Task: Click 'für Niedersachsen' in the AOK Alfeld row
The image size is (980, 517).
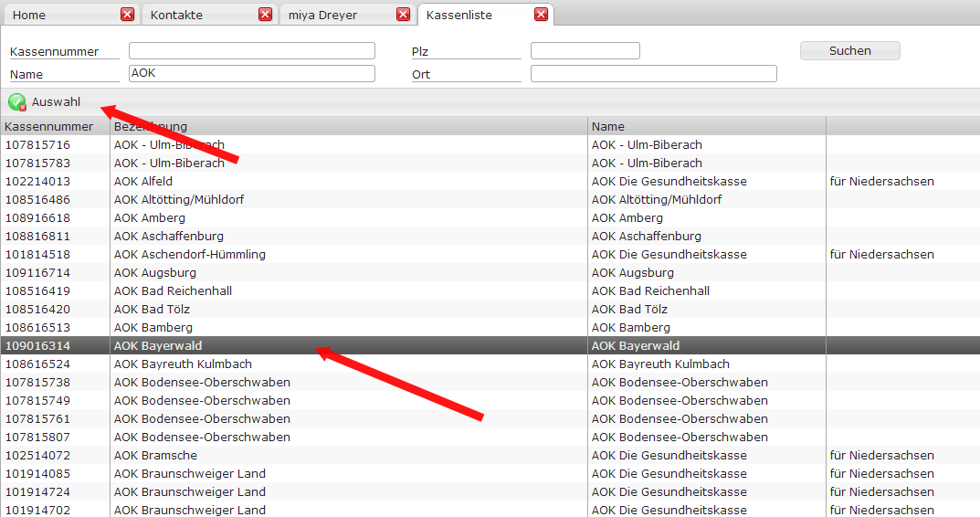Action: click(x=882, y=181)
